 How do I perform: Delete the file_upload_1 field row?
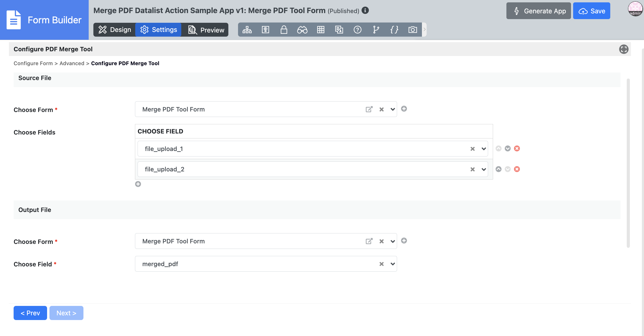point(517,149)
